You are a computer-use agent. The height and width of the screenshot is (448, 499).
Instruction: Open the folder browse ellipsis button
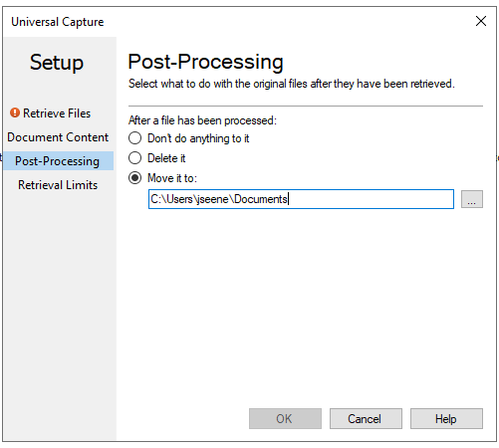(472, 199)
